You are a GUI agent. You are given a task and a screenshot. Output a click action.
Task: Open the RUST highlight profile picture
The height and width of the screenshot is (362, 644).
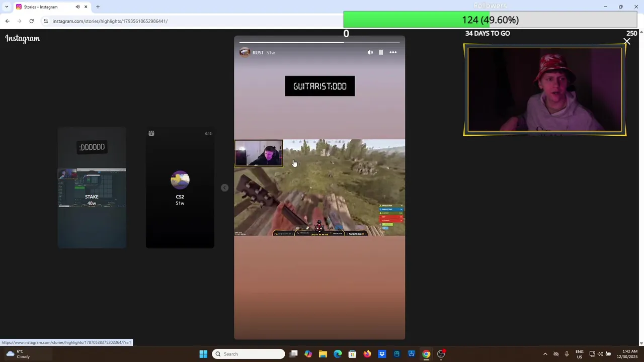click(x=245, y=52)
